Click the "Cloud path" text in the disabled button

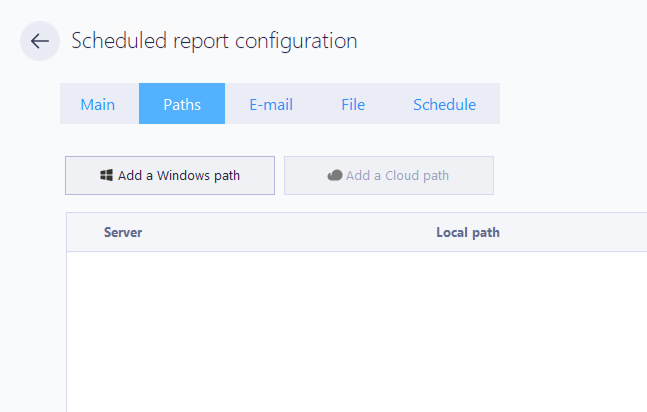(417, 175)
